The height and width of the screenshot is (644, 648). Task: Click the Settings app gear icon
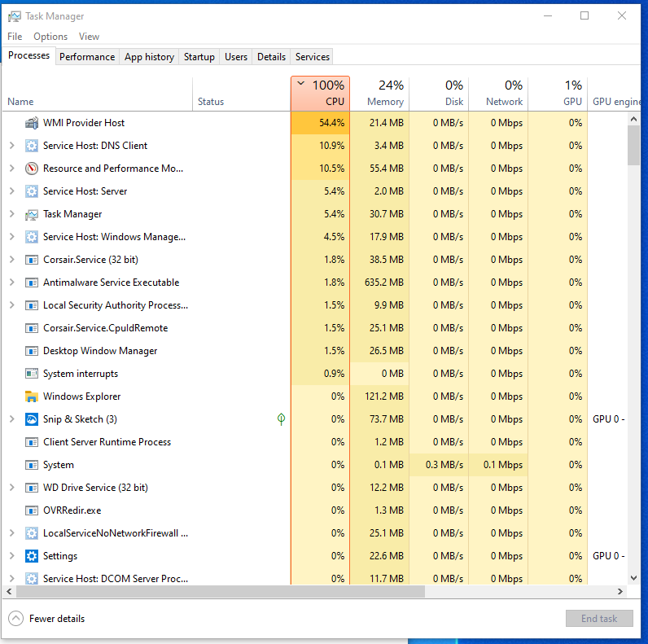[x=32, y=556]
